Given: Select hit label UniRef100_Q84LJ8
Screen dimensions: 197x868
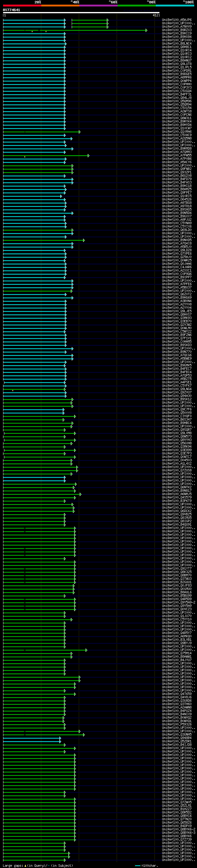Looking at the screenshot, I should (177, 98).
